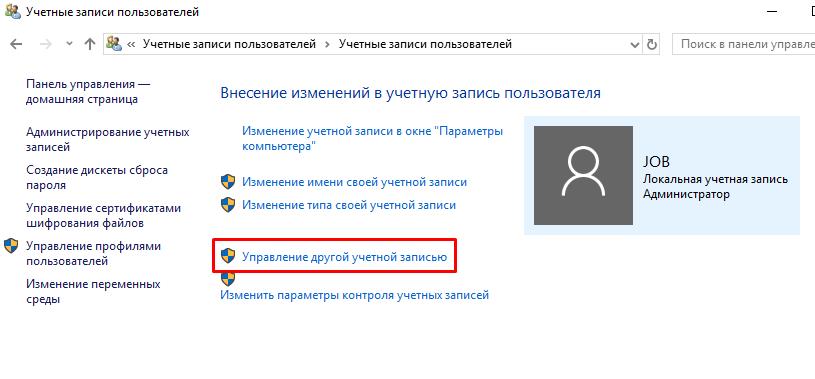
Task: Click shield icon above 'Изменить параметры контроля'
Action: pyautogui.click(x=228, y=279)
